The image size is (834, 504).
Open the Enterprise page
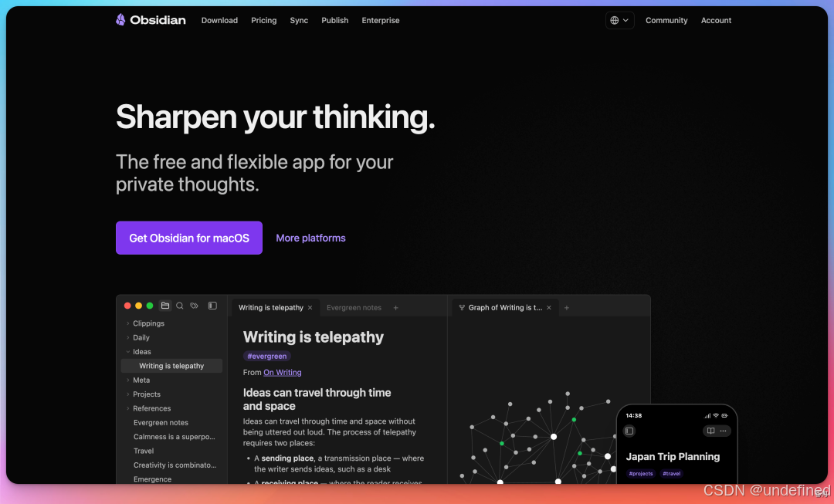pyautogui.click(x=380, y=20)
